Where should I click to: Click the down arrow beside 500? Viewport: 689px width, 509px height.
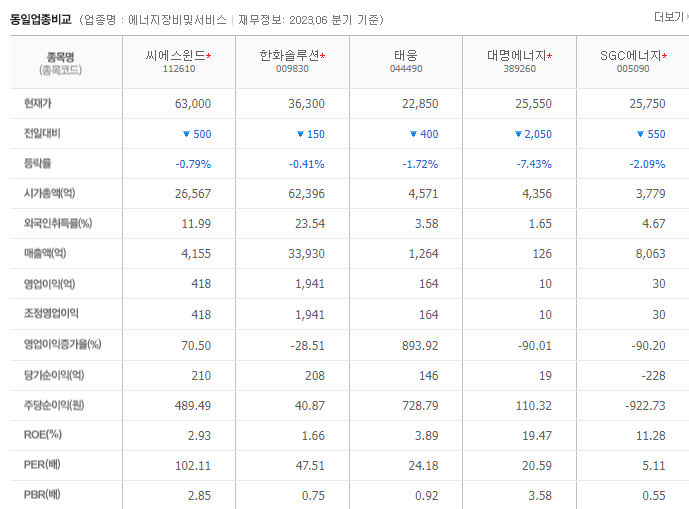click(x=186, y=134)
